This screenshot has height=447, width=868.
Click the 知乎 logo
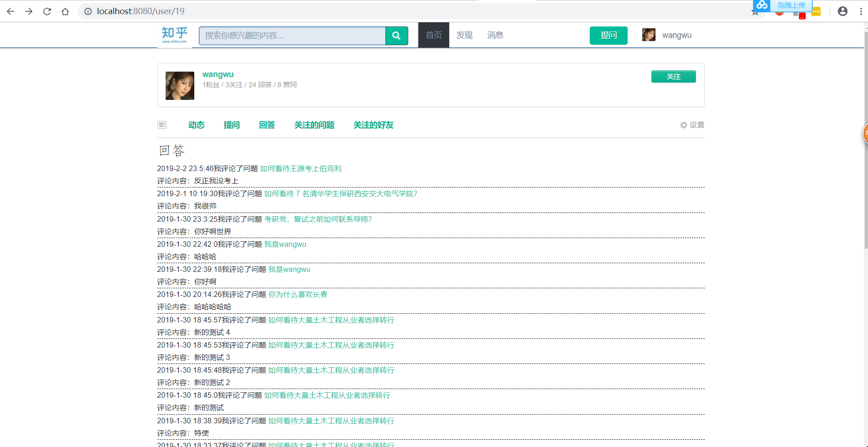(x=175, y=35)
